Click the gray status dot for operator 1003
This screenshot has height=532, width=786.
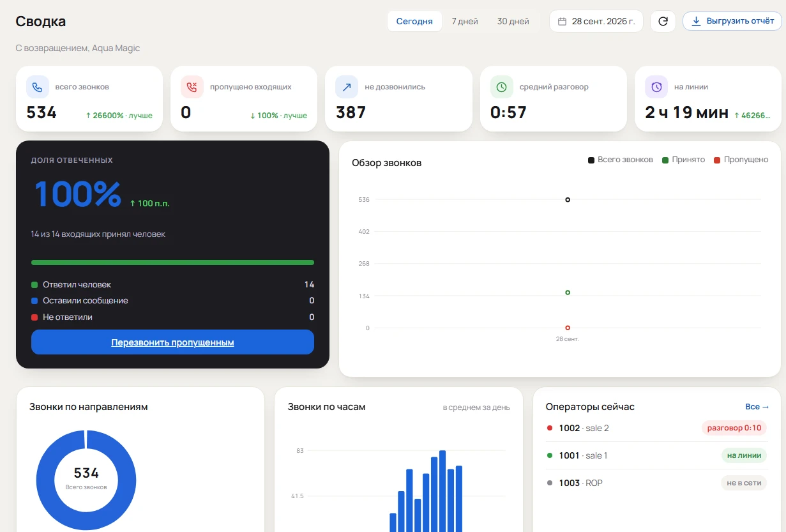coord(550,483)
